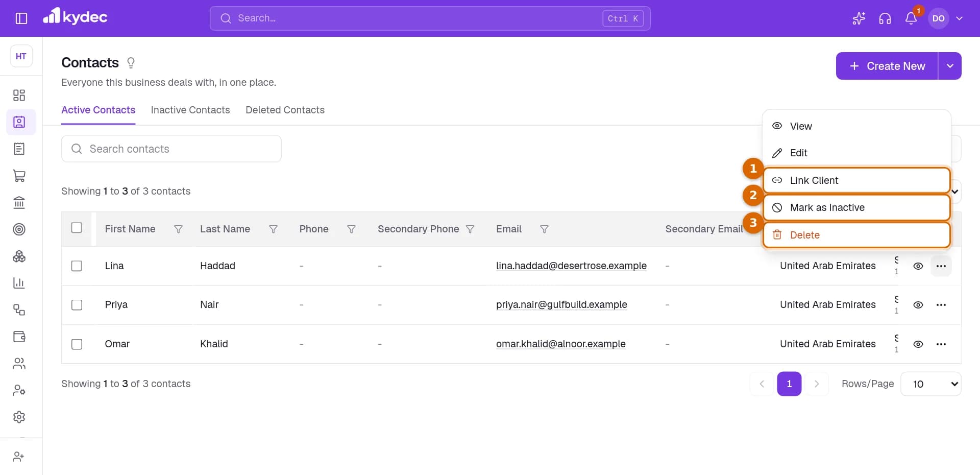The width and height of the screenshot is (980, 475).
Task: Switch to the Inactive Contacts tab
Action: click(190, 110)
